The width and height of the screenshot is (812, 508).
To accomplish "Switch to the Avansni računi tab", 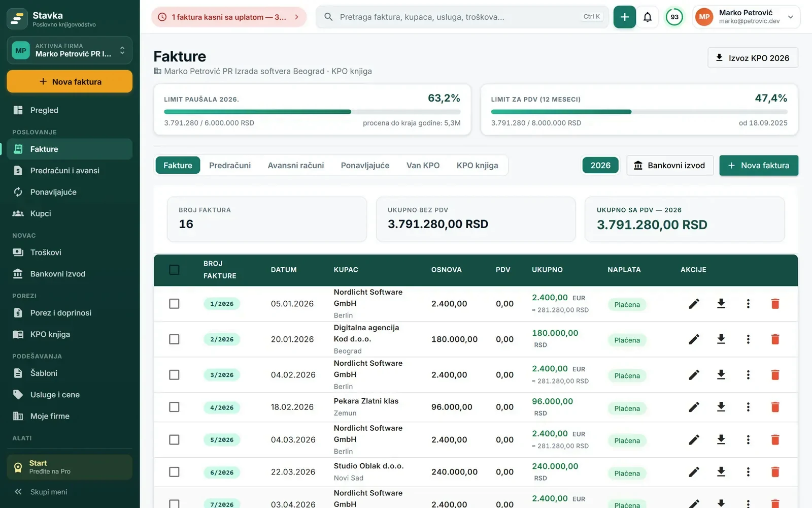I will [x=296, y=166].
